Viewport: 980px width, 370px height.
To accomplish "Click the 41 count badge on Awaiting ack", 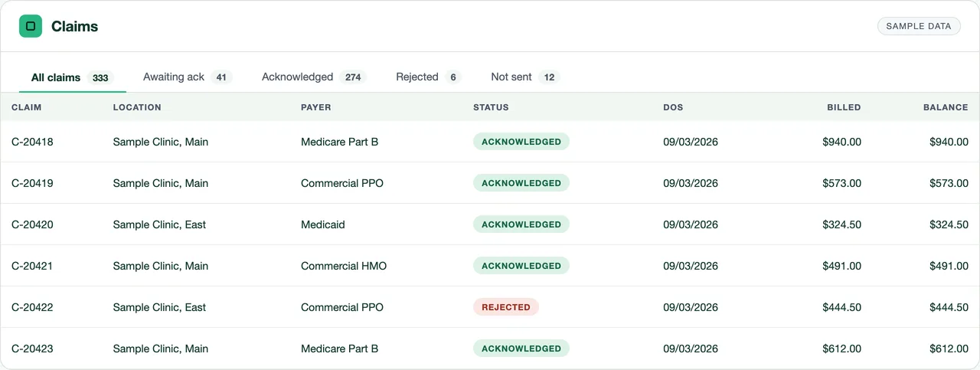I will 221,77.
